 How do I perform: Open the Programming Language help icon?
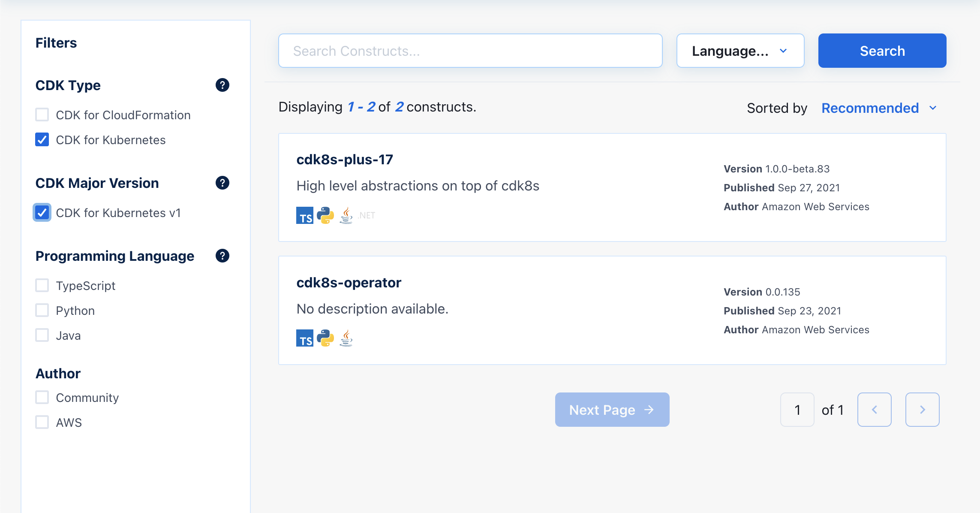pos(222,256)
